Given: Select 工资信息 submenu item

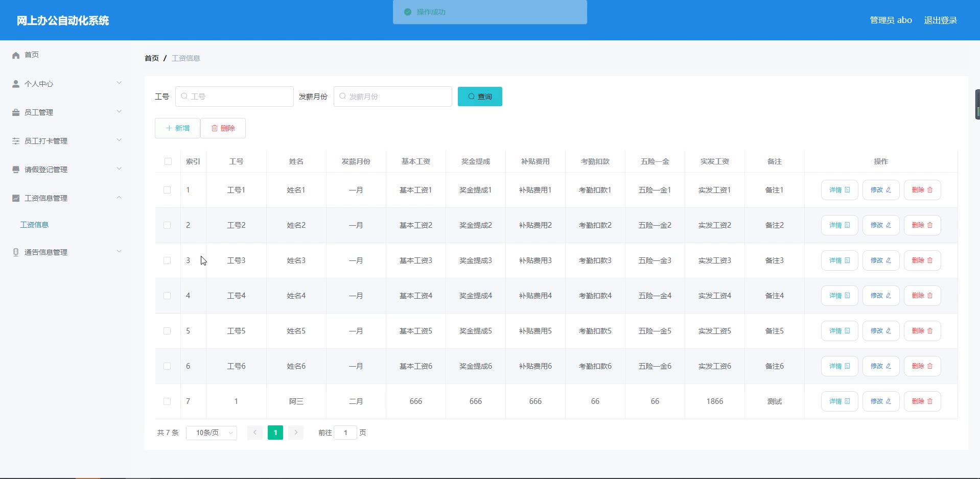Looking at the screenshot, I should point(34,225).
